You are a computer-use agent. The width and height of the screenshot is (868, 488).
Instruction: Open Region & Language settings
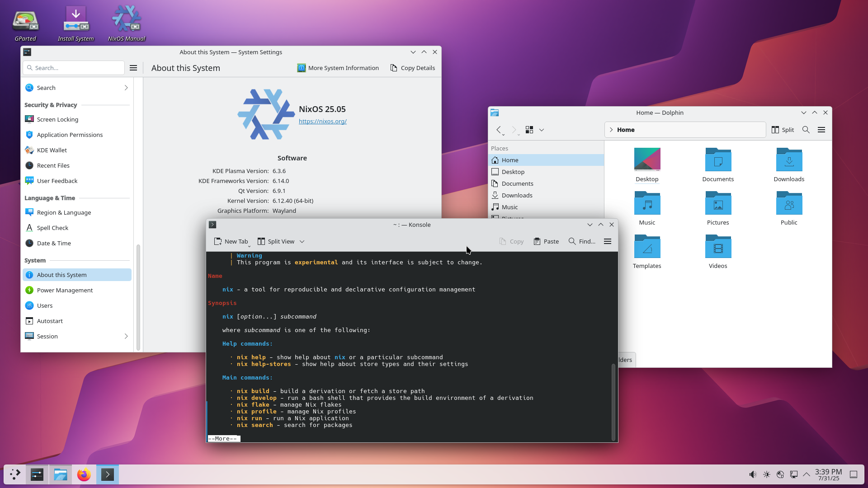77,212
